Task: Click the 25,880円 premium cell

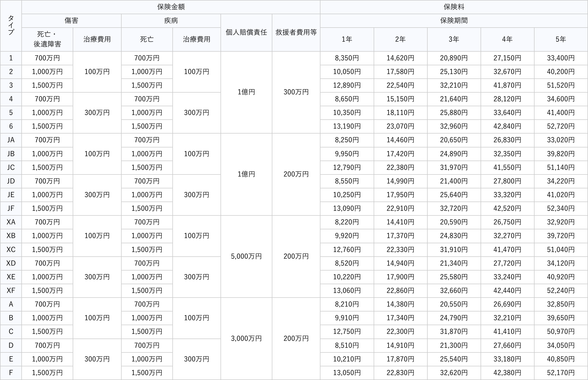Action: click(x=454, y=113)
